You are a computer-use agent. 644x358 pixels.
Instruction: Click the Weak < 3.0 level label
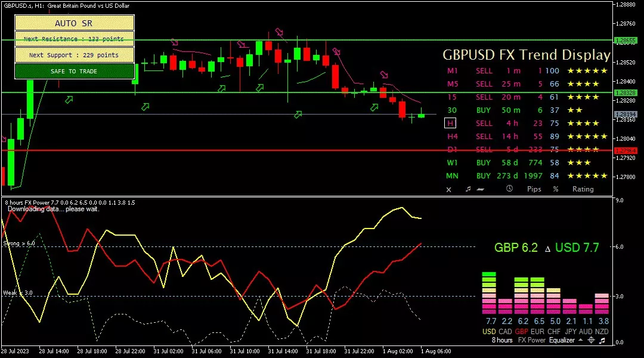pos(18,292)
